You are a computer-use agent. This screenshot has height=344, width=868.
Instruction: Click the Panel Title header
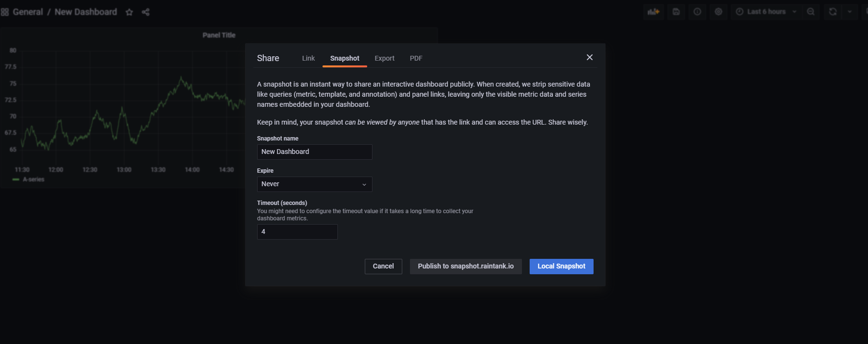(x=219, y=35)
